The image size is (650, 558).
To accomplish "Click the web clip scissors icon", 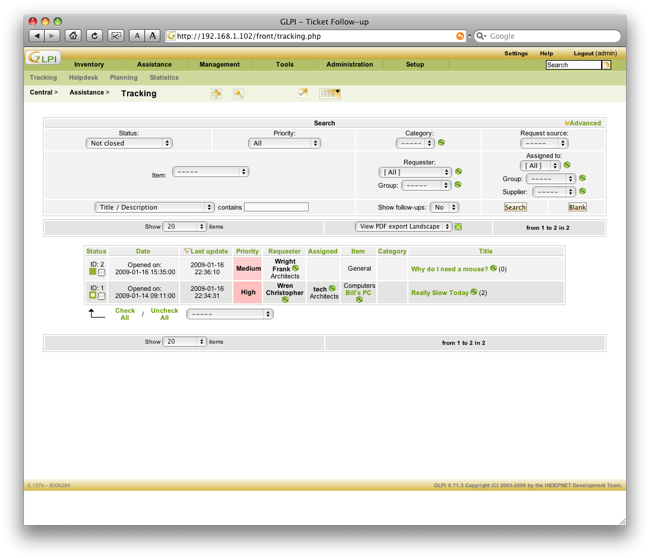I will pos(116,36).
